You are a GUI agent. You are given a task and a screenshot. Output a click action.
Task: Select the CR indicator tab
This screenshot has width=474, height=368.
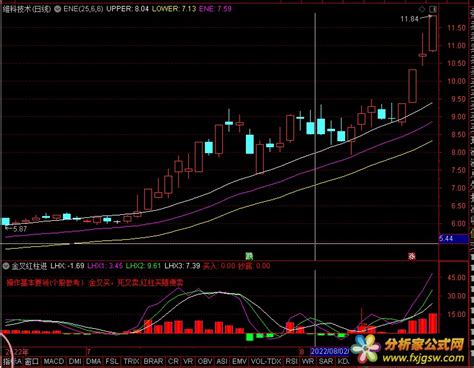(173, 361)
